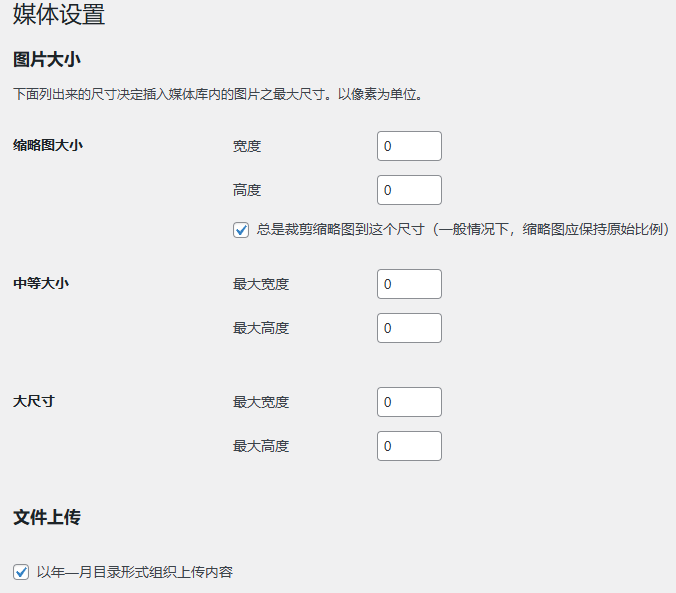Click the 缩略图大小 row heading
Viewport: 676px width, 593px height.
48,145
